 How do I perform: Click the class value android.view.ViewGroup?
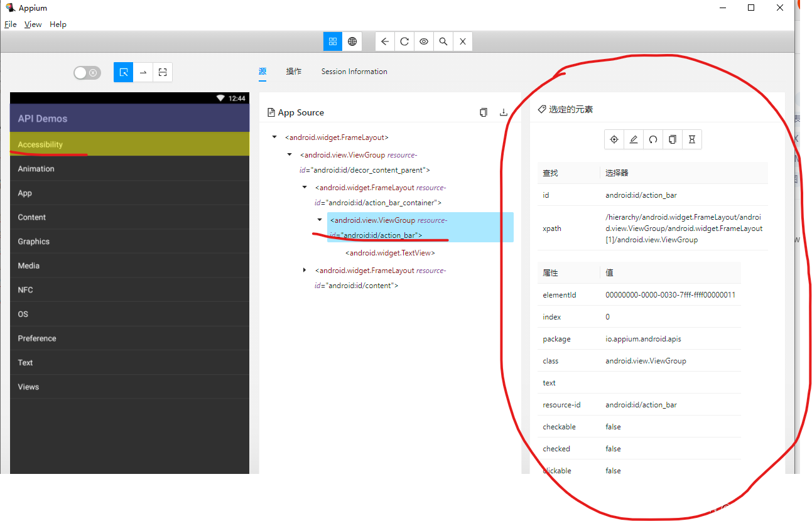coord(646,361)
